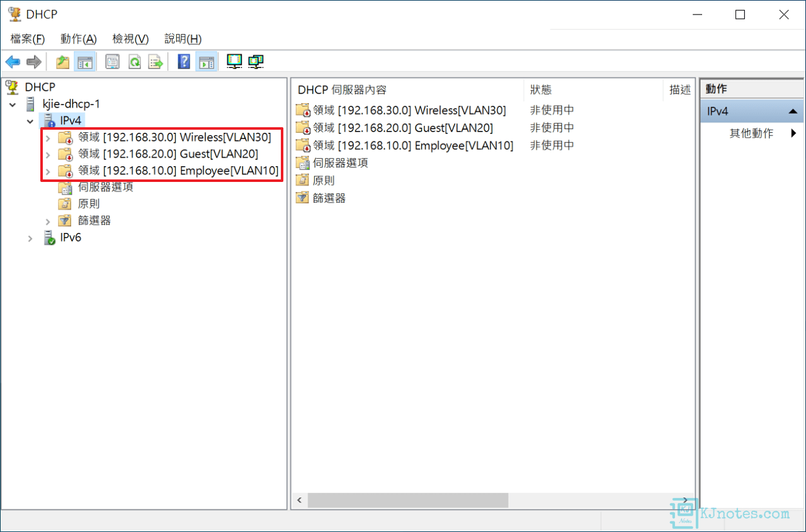Select 伺服器選項 label in the tree

tap(106, 187)
